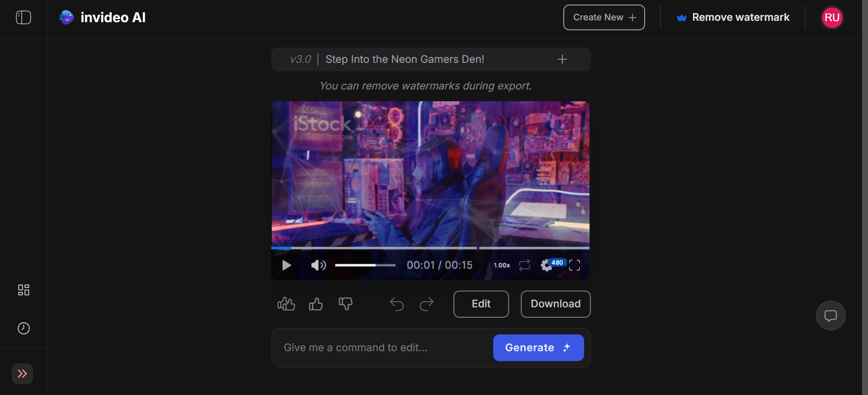Click the thumbs up icon
The width and height of the screenshot is (868, 395).
316,304
